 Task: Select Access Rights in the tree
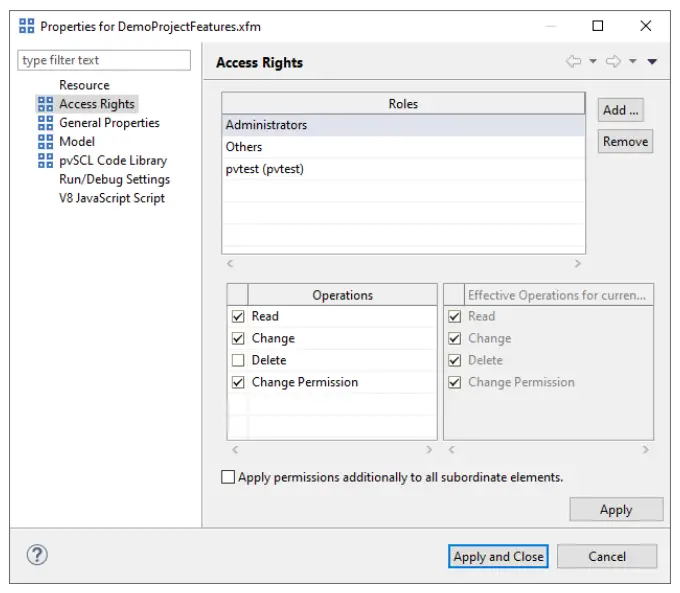pyautogui.click(x=97, y=104)
